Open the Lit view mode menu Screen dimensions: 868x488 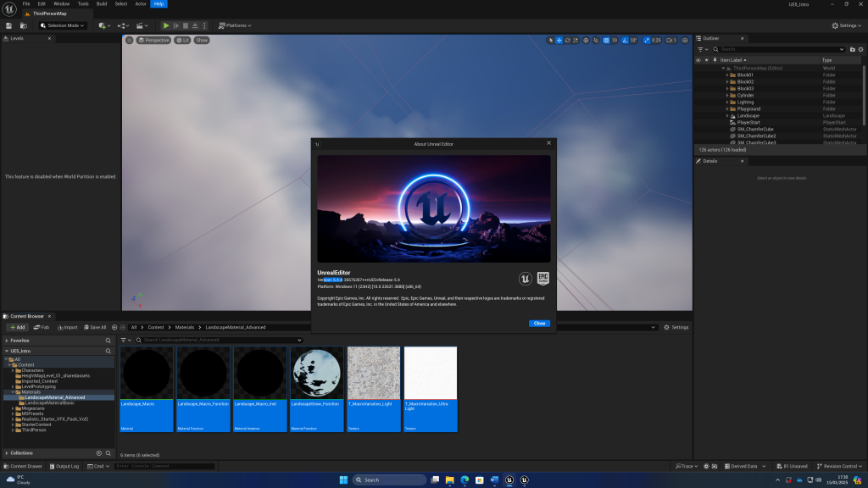click(182, 40)
